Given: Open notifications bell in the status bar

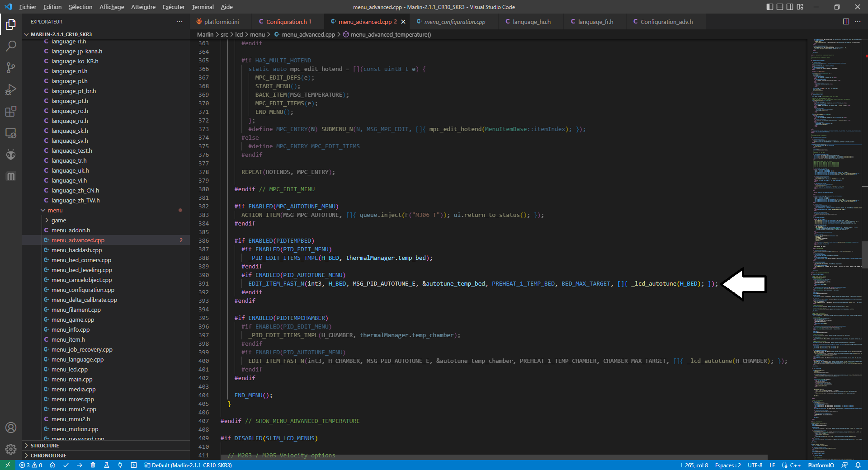Looking at the screenshot, I should [x=858, y=465].
